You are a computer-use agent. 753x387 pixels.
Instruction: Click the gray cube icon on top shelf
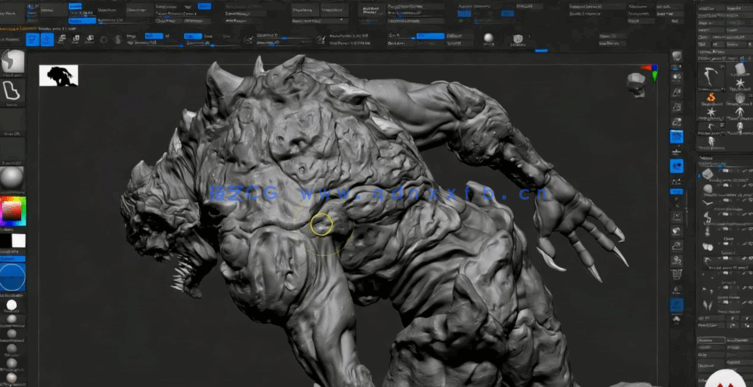(518, 39)
